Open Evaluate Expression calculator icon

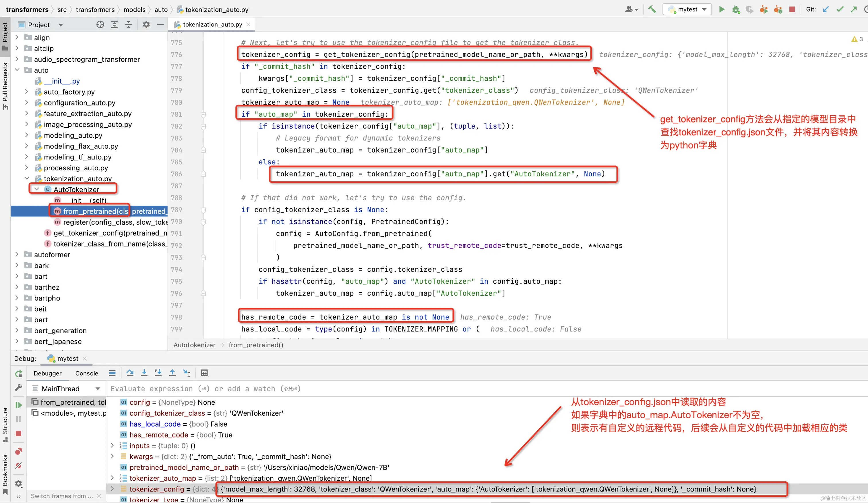pyautogui.click(x=204, y=373)
